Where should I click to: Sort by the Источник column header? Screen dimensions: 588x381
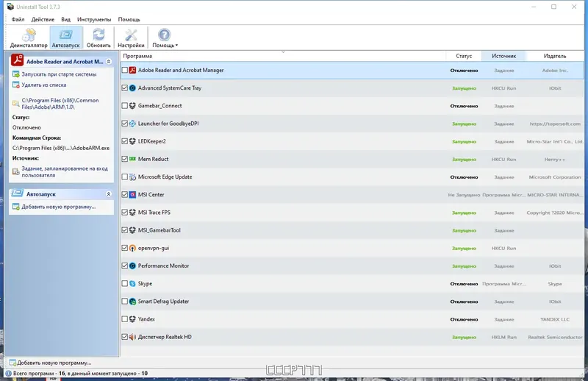[503, 56]
